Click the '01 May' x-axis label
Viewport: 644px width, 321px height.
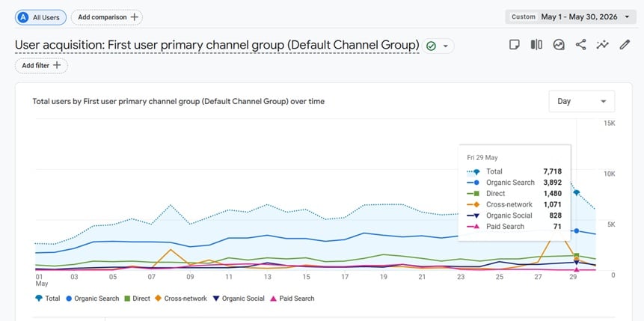[x=41, y=281]
